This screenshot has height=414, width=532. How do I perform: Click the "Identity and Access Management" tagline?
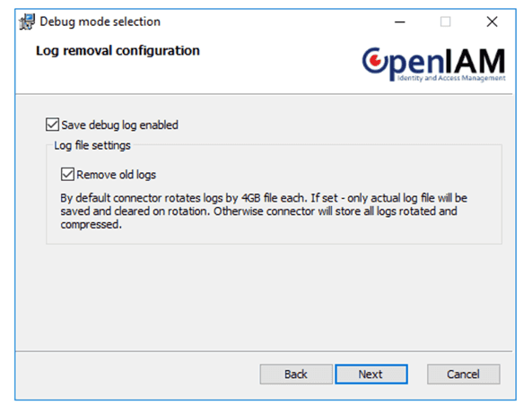click(451, 78)
